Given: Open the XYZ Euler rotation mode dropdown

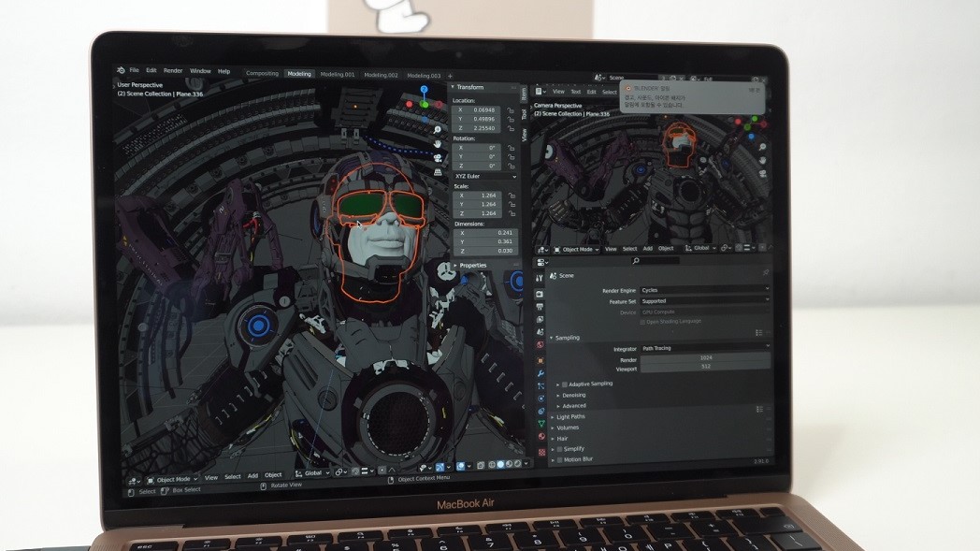Looking at the screenshot, I should pyautogui.click(x=485, y=177).
